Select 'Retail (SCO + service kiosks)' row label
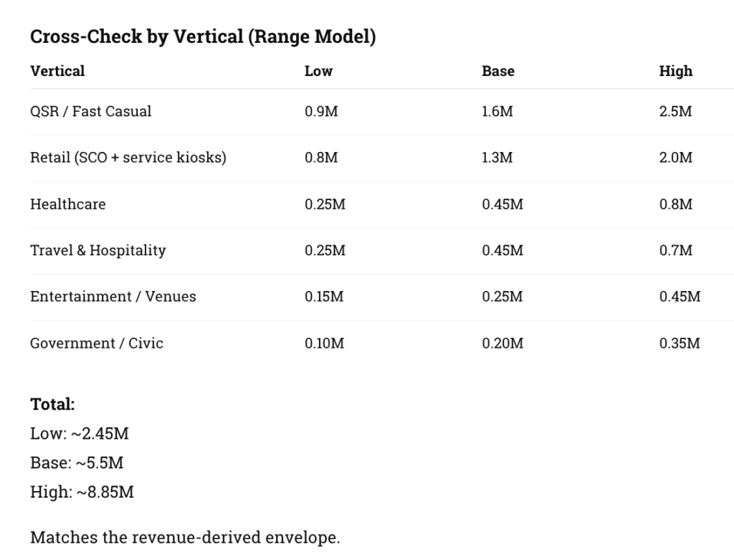The width and height of the screenshot is (734, 560). (x=128, y=158)
